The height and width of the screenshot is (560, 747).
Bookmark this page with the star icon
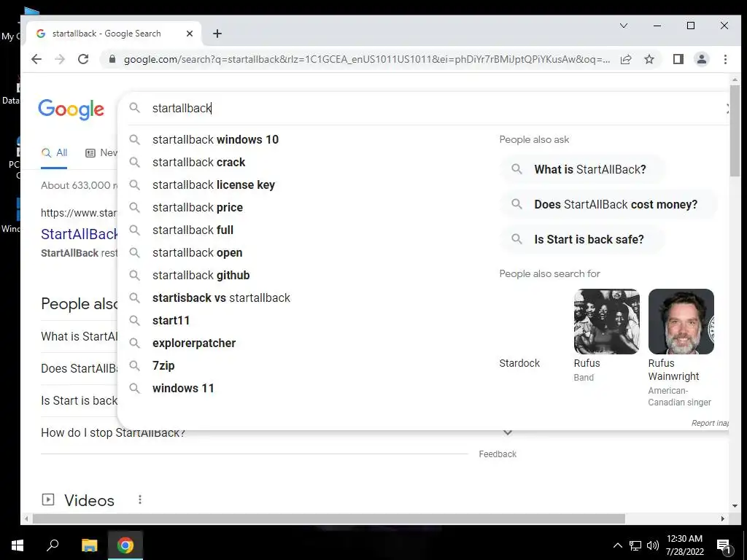pos(649,59)
